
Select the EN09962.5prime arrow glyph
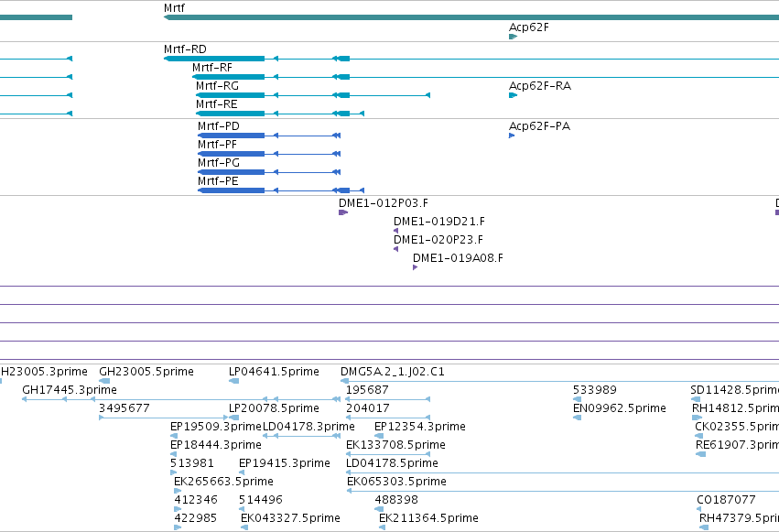point(578,418)
